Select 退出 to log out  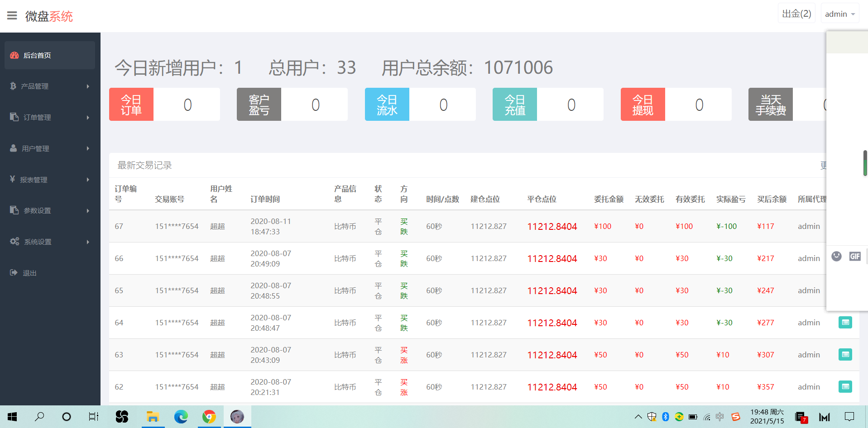pyautogui.click(x=50, y=273)
